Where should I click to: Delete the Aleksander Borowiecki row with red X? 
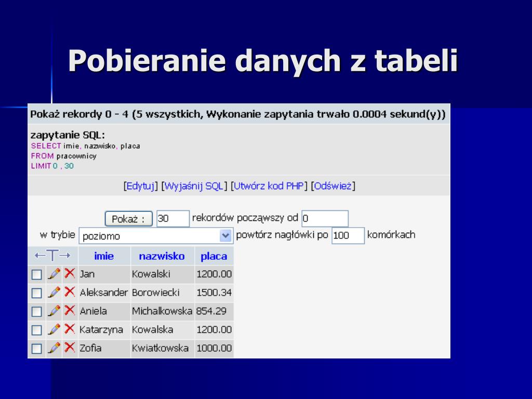pos(70,291)
